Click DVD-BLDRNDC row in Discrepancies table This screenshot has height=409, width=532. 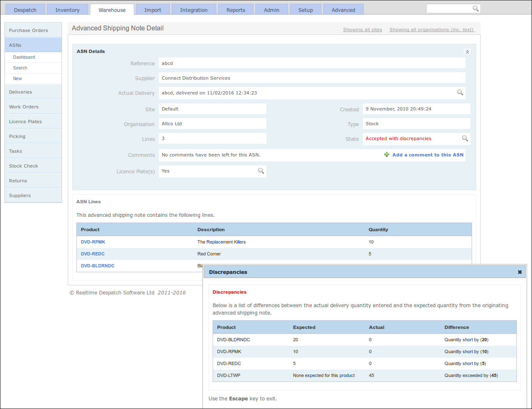[x=365, y=340]
